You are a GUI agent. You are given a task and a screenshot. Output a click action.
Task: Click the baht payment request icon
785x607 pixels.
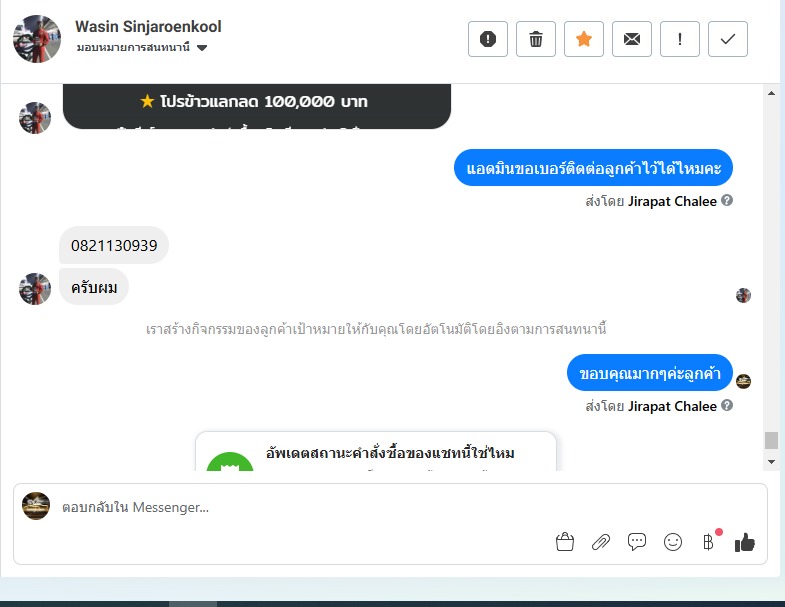click(x=708, y=542)
